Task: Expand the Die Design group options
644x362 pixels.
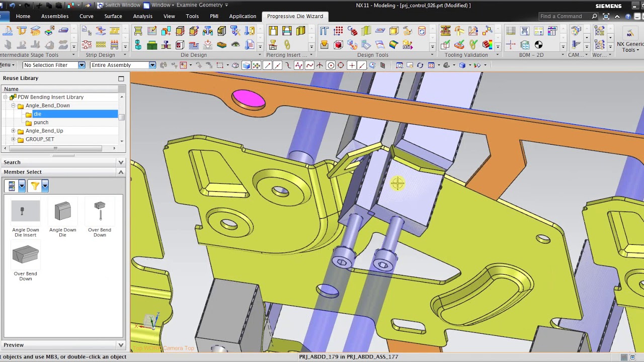Action: tap(260, 55)
